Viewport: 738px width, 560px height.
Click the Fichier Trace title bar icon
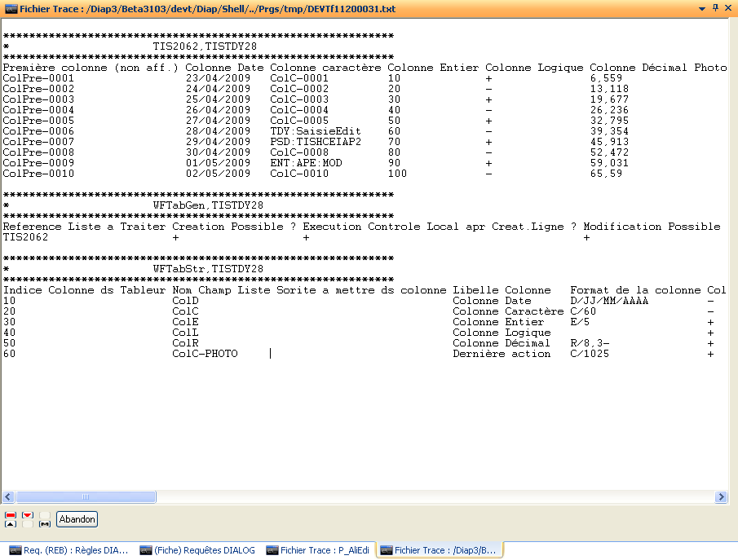click(7, 7)
